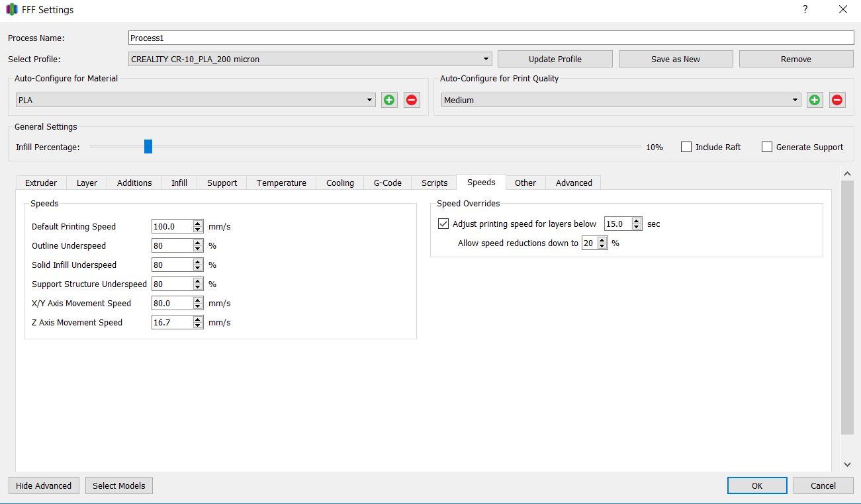Decrease Z Axis Movement Speed with down arrow

[x=198, y=325]
